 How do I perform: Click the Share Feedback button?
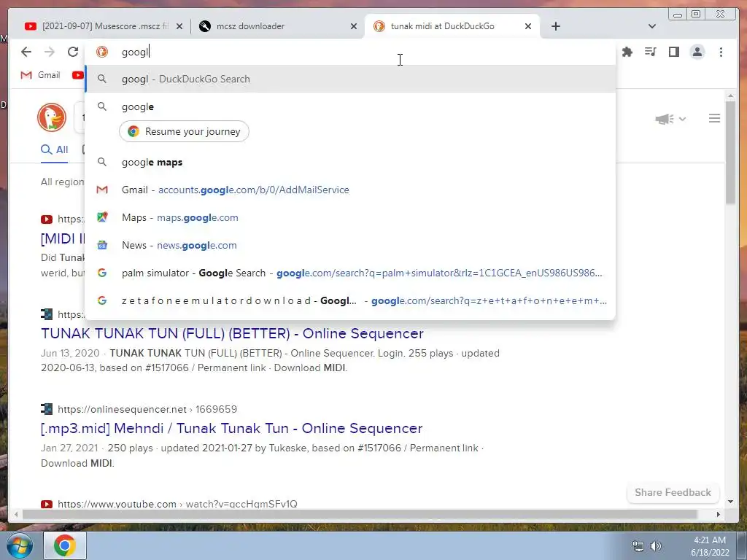pyautogui.click(x=673, y=492)
